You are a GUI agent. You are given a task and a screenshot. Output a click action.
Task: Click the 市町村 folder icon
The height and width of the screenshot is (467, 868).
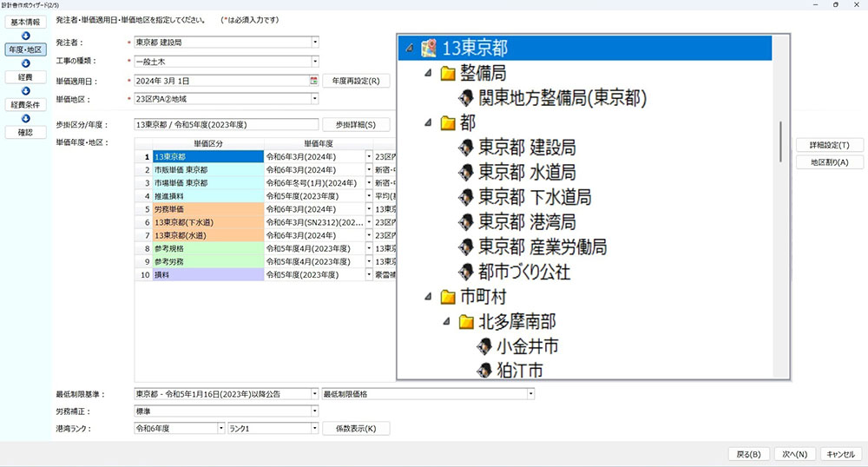448,297
